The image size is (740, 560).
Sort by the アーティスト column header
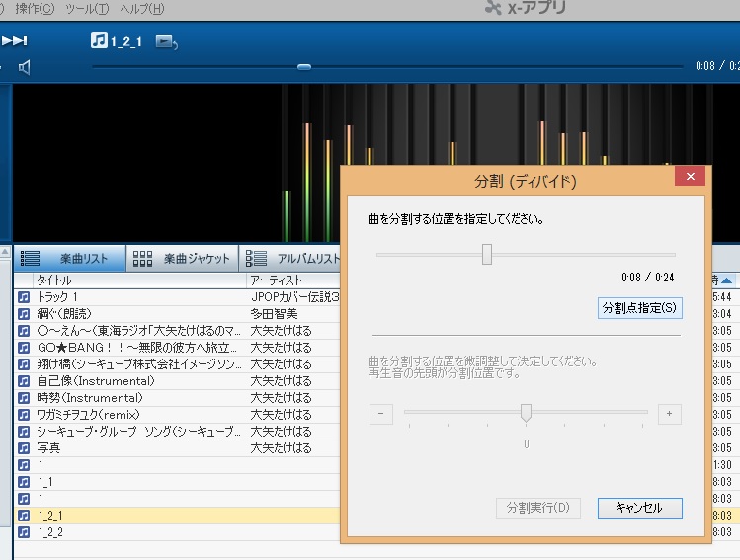point(275,281)
